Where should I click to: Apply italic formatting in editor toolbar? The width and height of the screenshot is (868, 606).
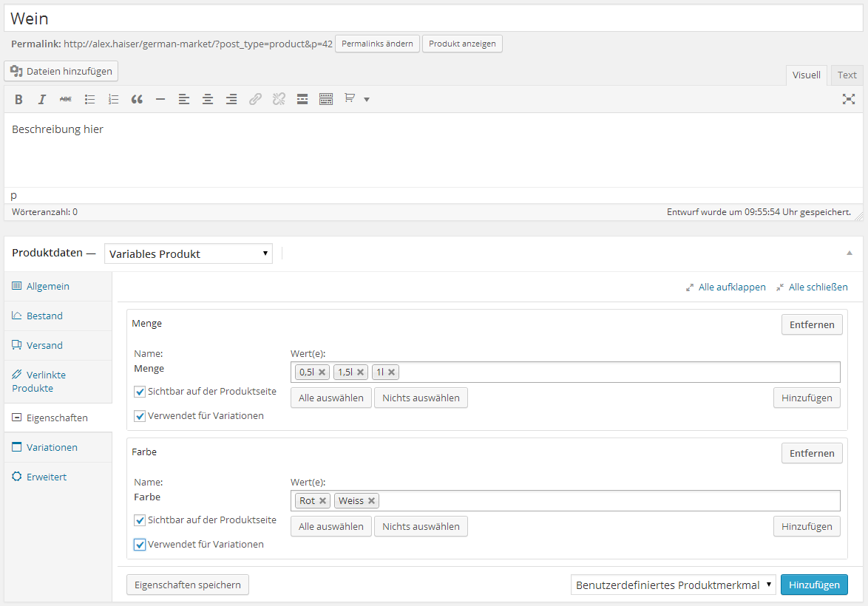42,100
